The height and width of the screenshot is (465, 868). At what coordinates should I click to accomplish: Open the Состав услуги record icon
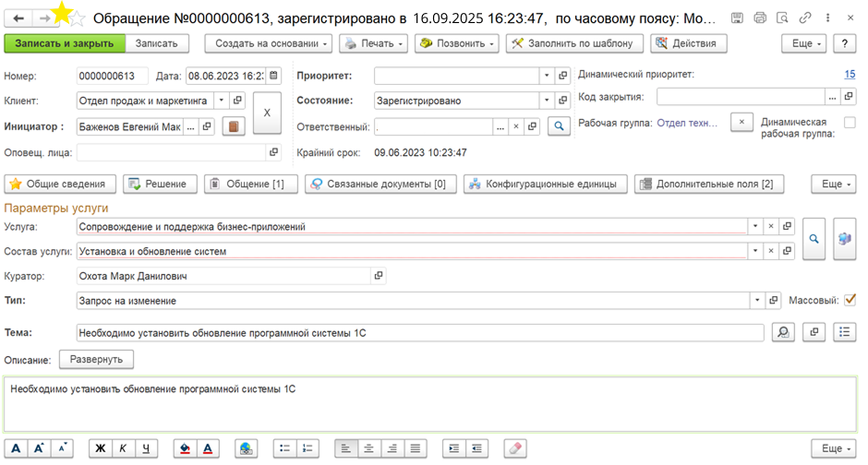(787, 251)
